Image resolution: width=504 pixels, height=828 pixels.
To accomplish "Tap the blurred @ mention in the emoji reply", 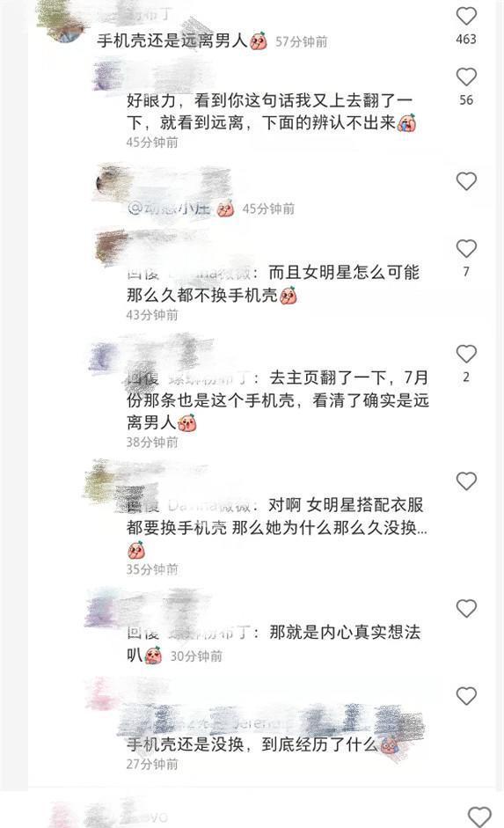I will (x=170, y=209).
